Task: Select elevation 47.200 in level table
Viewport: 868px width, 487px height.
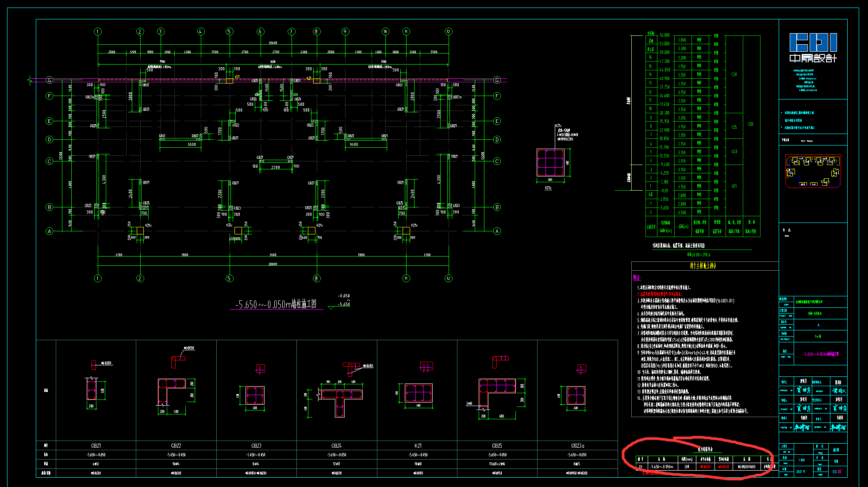Action: (x=664, y=61)
